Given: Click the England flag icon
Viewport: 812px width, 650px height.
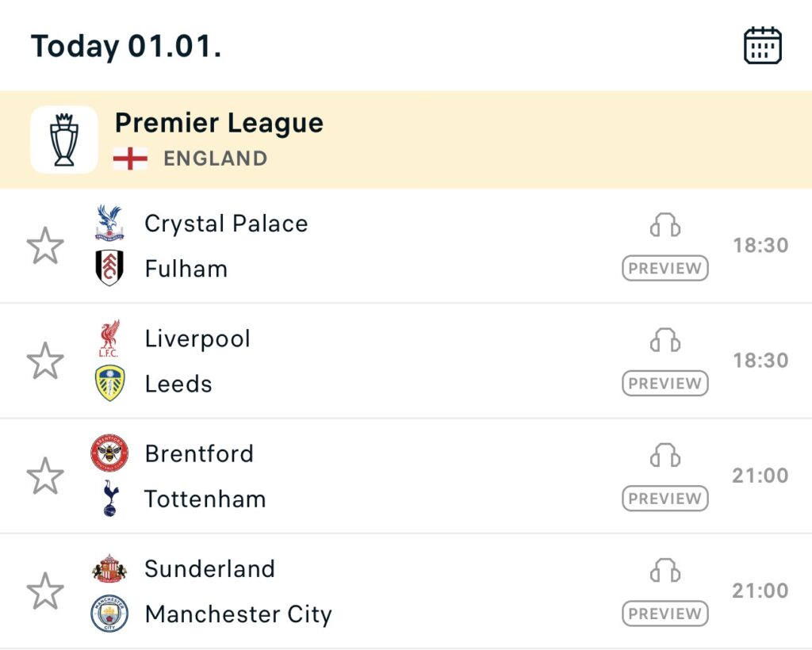Looking at the screenshot, I should coord(130,159).
